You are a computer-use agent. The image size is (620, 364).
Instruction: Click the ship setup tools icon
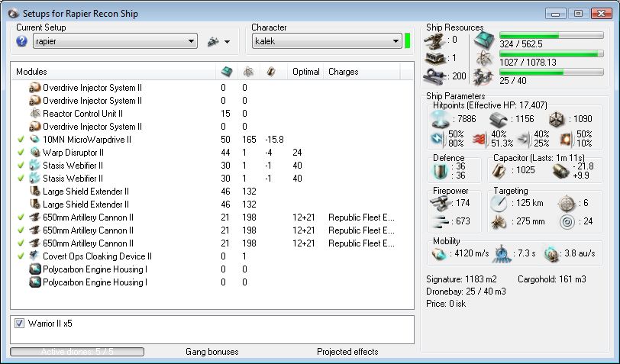[x=213, y=41]
